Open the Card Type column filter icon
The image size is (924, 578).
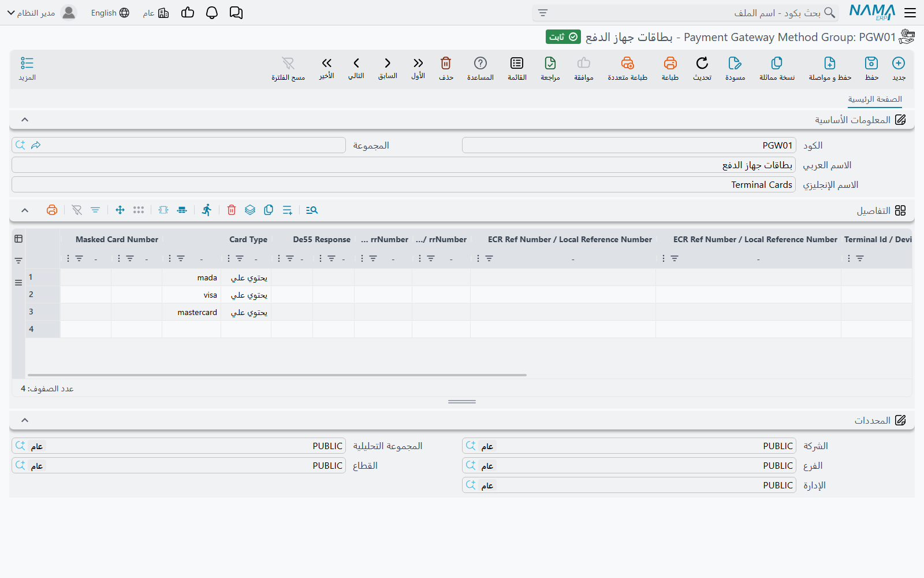point(240,258)
